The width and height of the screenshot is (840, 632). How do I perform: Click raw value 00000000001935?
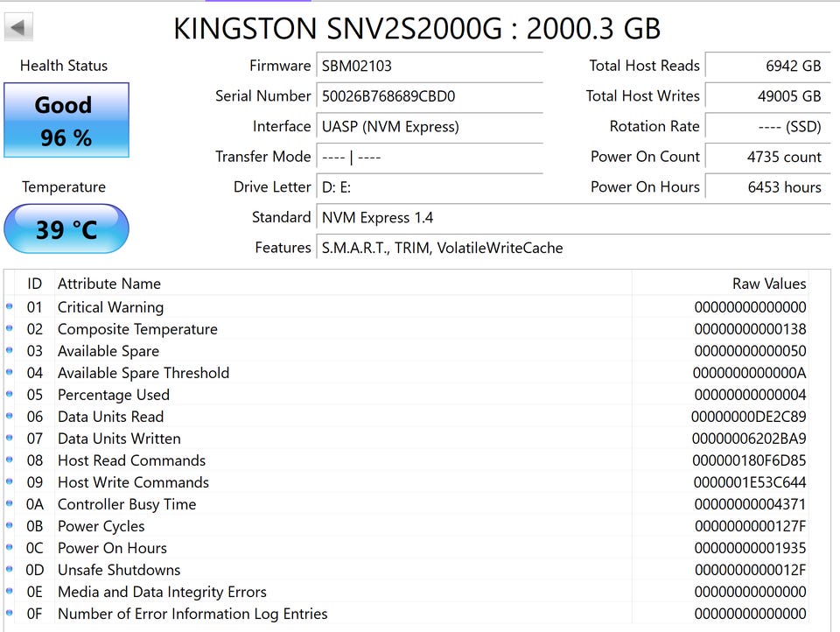750,548
